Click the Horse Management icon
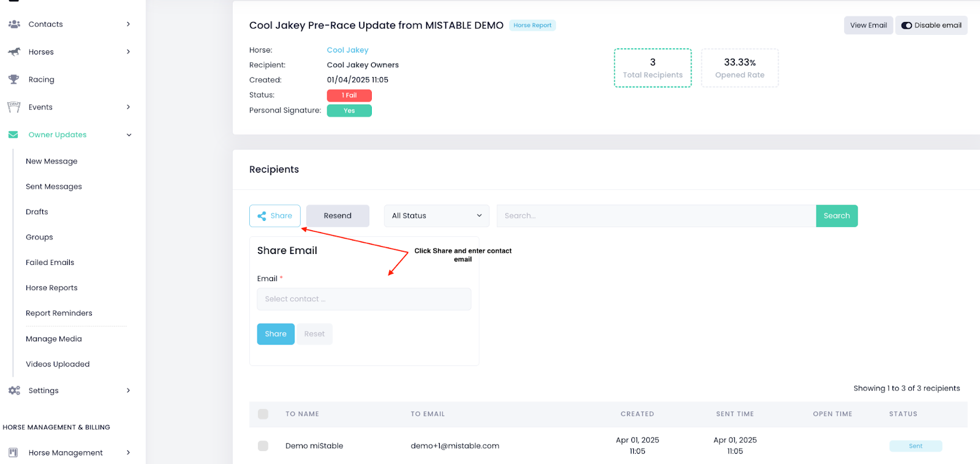This screenshot has height=464, width=980. click(x=14, y=452)
